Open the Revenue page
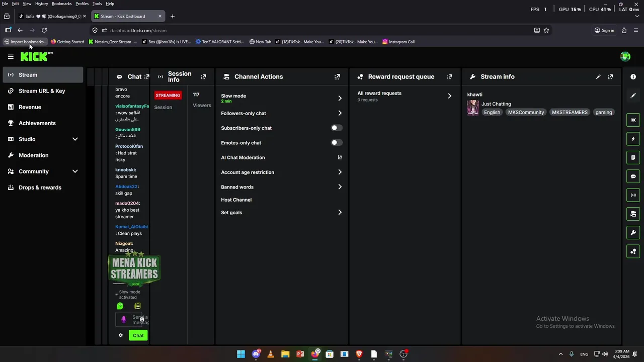 [43, 107]
